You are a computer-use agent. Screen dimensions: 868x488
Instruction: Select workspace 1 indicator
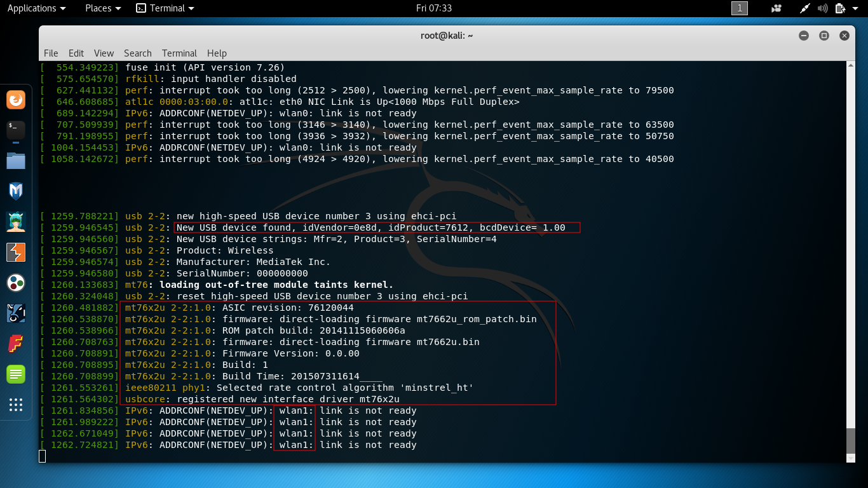[x=740, y=8]
